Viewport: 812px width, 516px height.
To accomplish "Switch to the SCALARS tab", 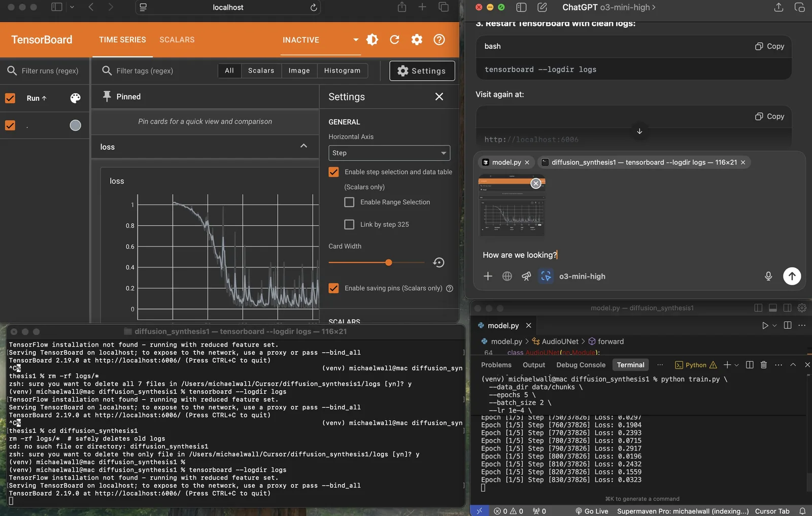I will 177,40.
